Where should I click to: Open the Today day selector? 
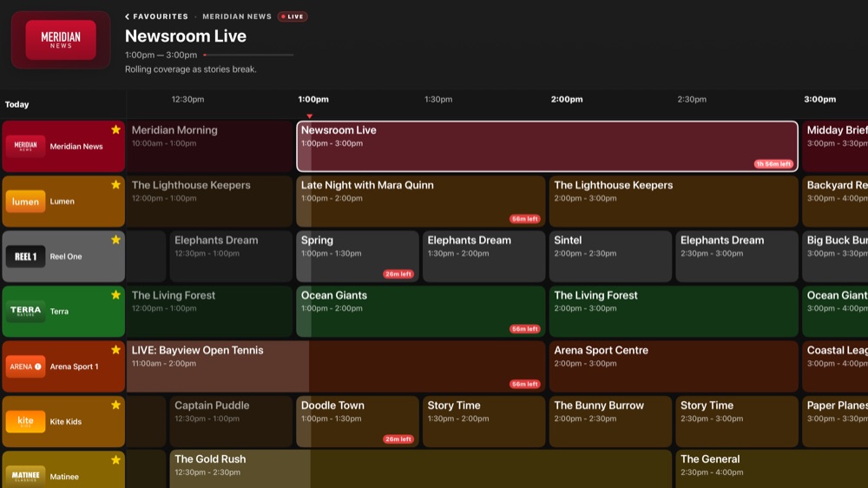coord(17,104)
